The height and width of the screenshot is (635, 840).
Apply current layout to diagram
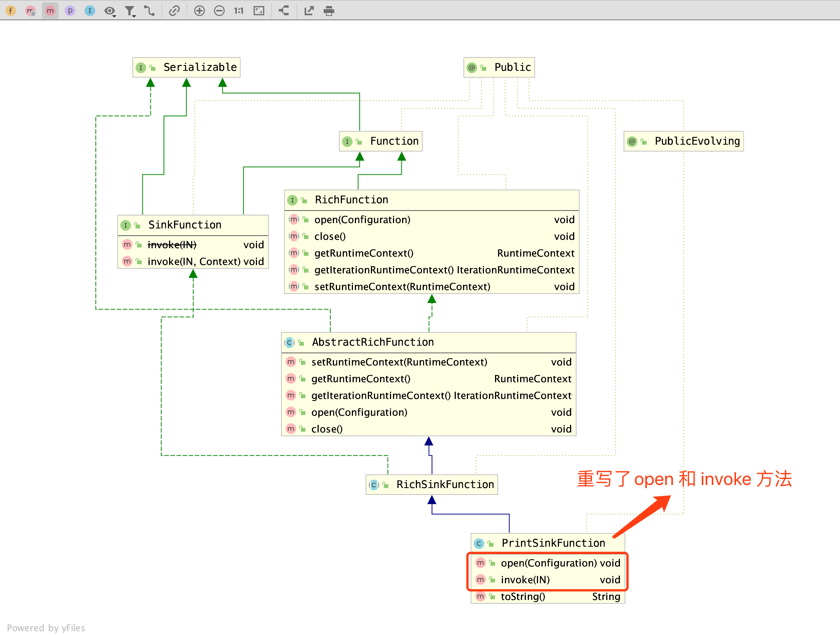pyautogui.click(x=284, y=11)
